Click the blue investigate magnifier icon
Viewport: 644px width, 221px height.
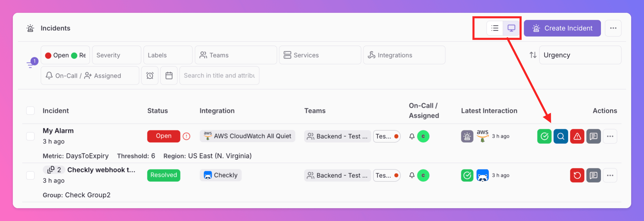[x=560, y=136]
